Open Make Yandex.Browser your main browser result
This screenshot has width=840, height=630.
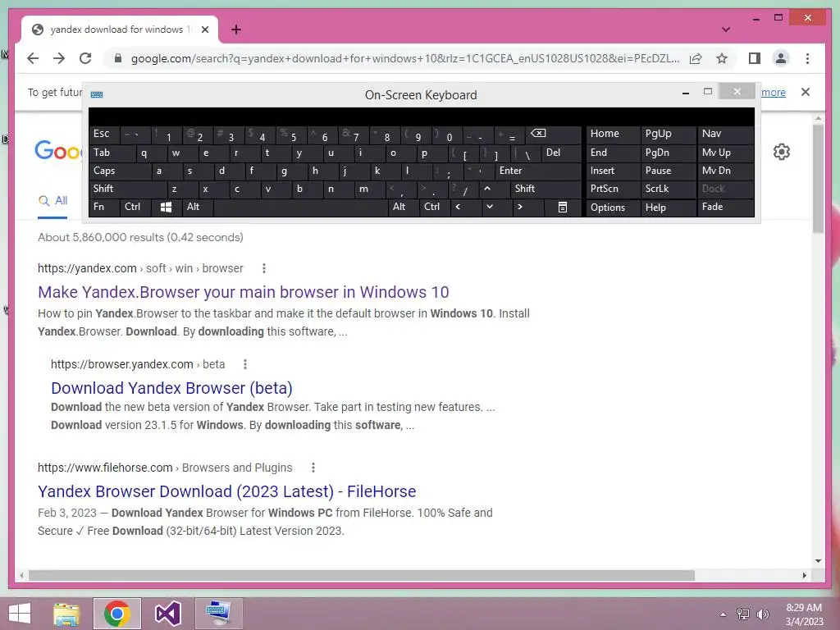243,292
